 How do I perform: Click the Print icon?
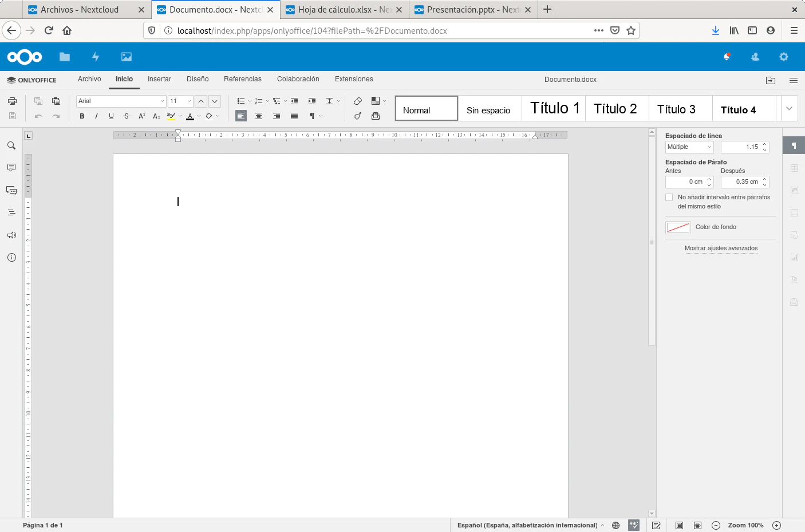pyautogui.click(x=12, y=101)
